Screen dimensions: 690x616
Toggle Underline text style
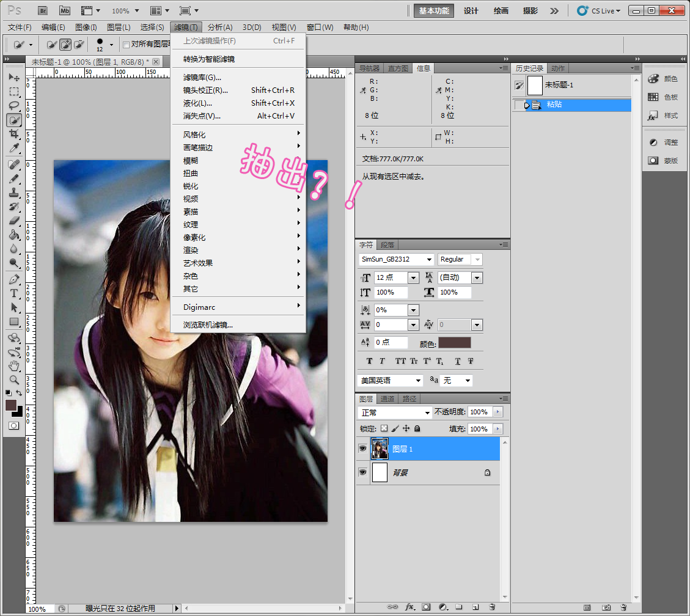[458, 361]
